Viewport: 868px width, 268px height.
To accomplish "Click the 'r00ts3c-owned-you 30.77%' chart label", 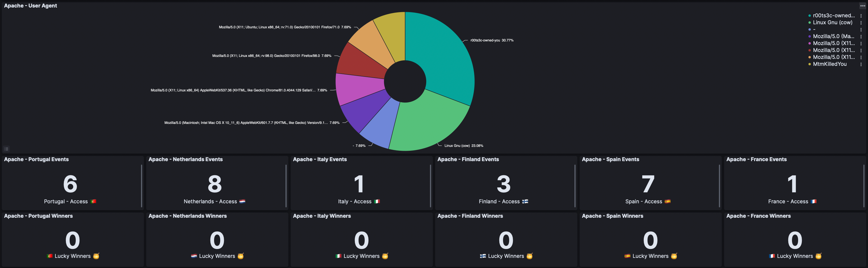I will coord(492,40).
